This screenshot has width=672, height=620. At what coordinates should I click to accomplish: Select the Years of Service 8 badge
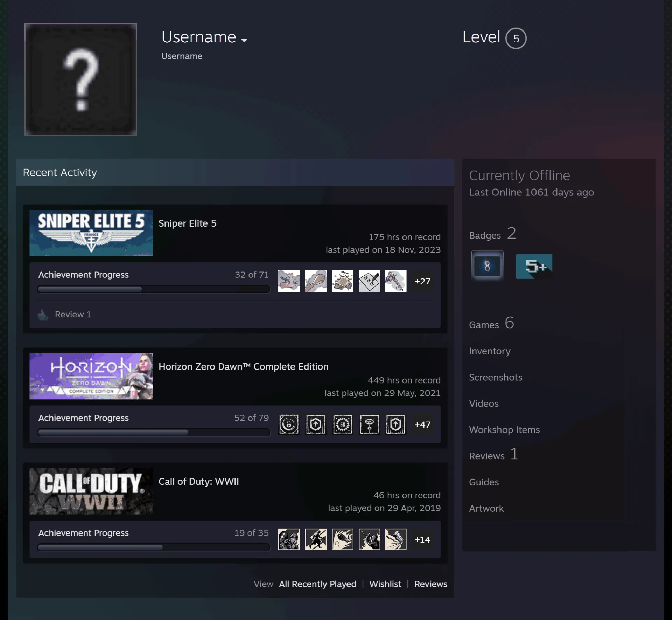tap(487, 266)
